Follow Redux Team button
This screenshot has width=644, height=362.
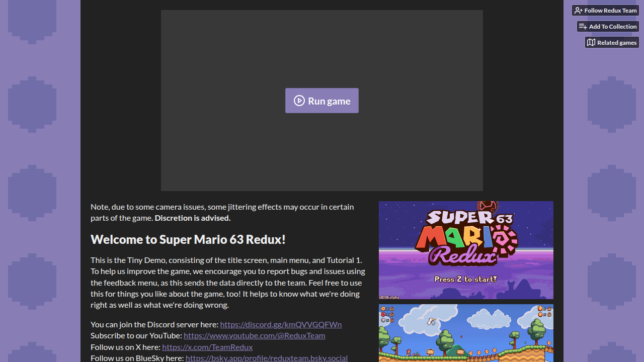(x=605, y=11)
